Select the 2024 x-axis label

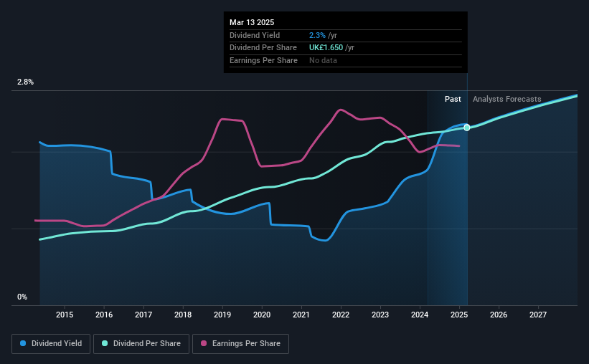[420, 315]
